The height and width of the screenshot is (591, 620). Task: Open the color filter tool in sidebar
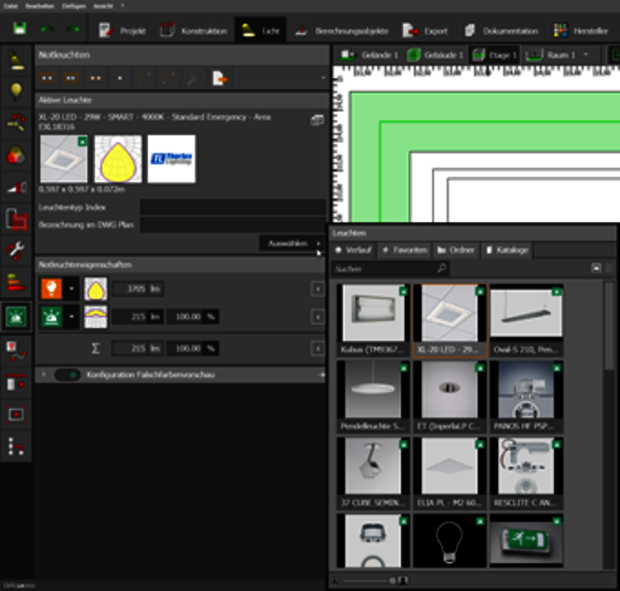pyautogui.click(x=17, y=155)
